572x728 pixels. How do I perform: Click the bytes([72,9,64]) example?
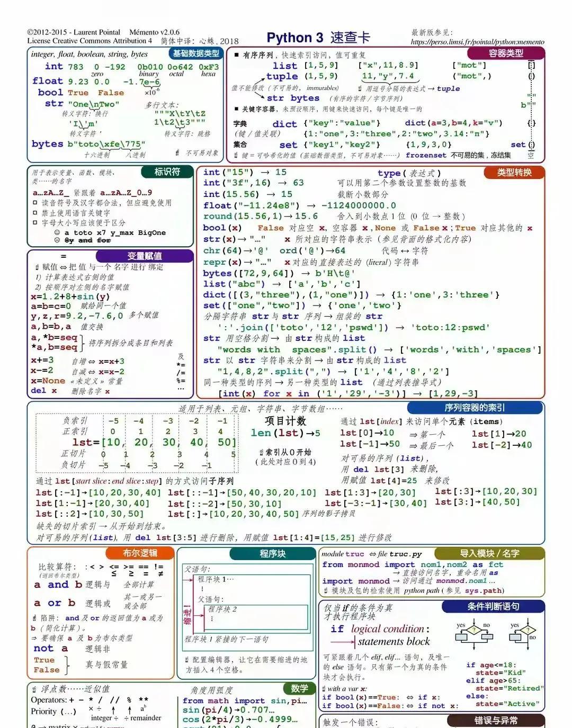coord(279,273)
